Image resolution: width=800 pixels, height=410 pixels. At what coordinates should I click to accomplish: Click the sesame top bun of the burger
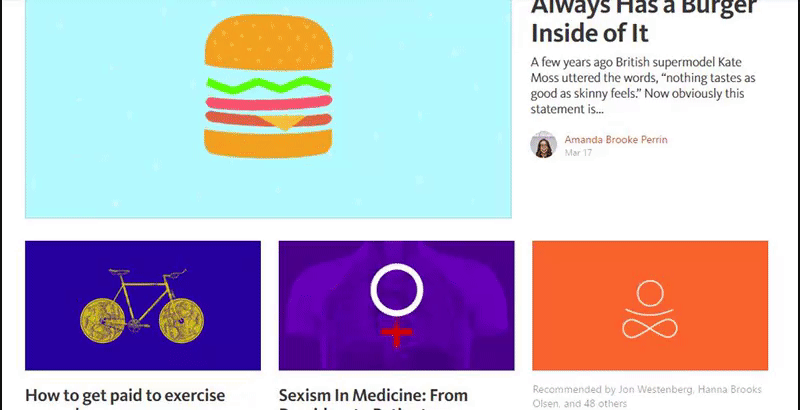point(269,42)
